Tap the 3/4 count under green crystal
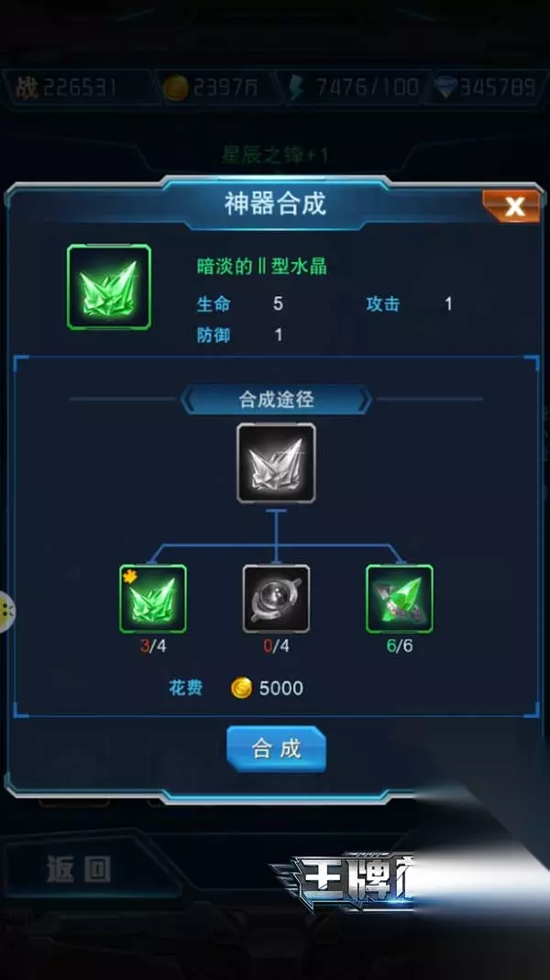The height and width of the screenshot is (980, 550). pyautogui.click(x=153, y=645)
